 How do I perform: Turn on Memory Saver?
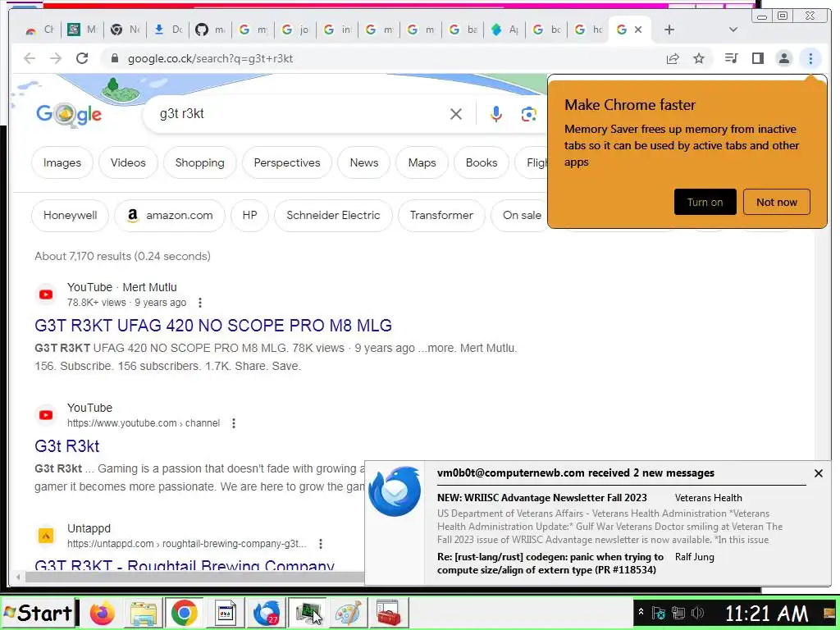[x=705, y=202]
